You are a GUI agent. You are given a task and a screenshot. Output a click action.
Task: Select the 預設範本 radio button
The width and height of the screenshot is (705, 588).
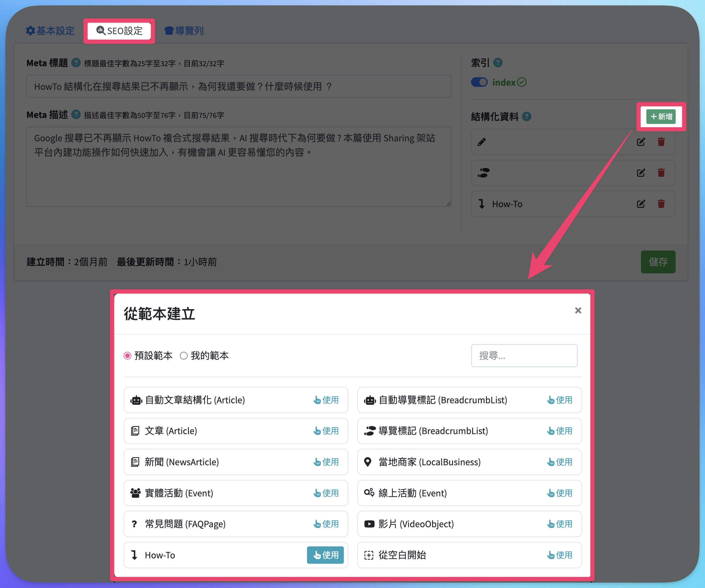(127, 356)
